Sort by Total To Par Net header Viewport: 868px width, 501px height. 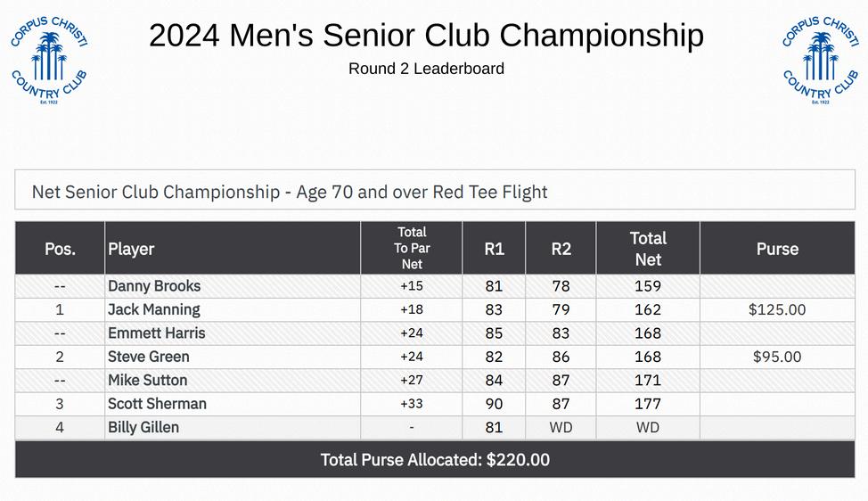tap(412, 248)
